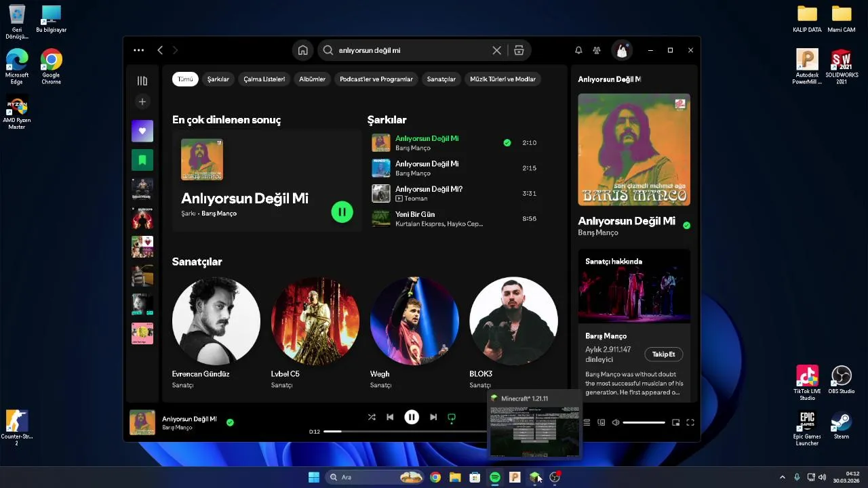
Task: Open the Teoman artist link
Action: pos(416,199)
